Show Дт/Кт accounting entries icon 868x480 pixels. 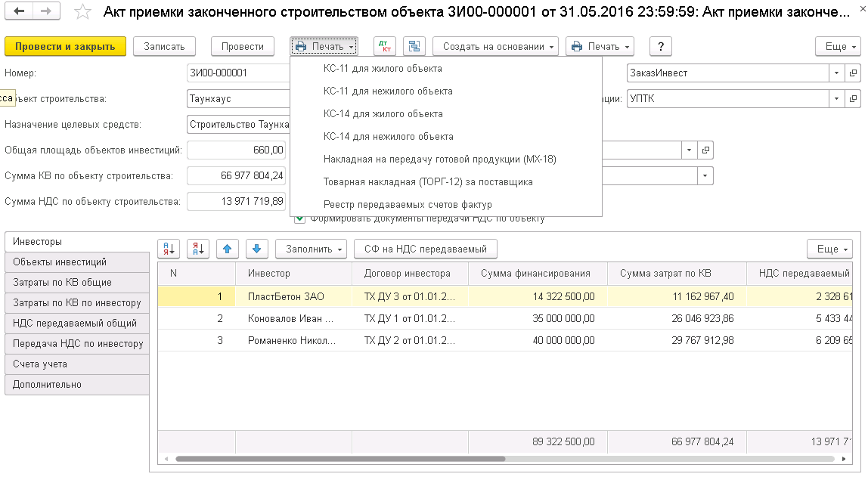pos(385,46)
